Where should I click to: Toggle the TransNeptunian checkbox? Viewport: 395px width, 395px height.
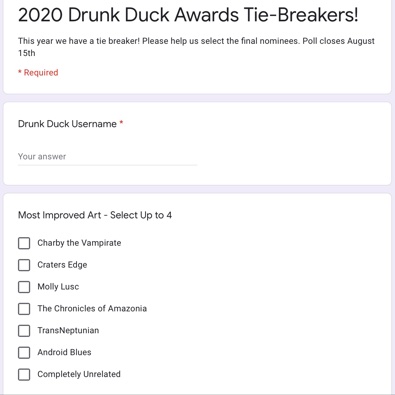(24, 331)
